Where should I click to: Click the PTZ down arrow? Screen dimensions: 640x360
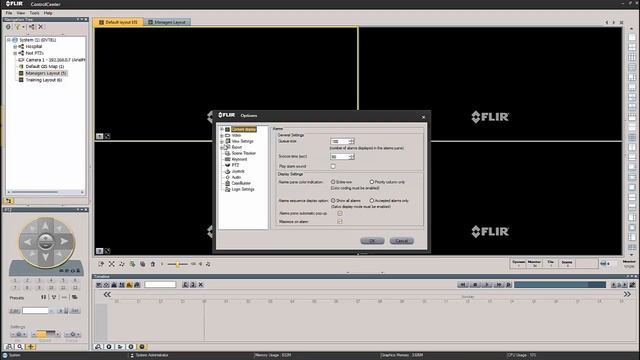46,257
